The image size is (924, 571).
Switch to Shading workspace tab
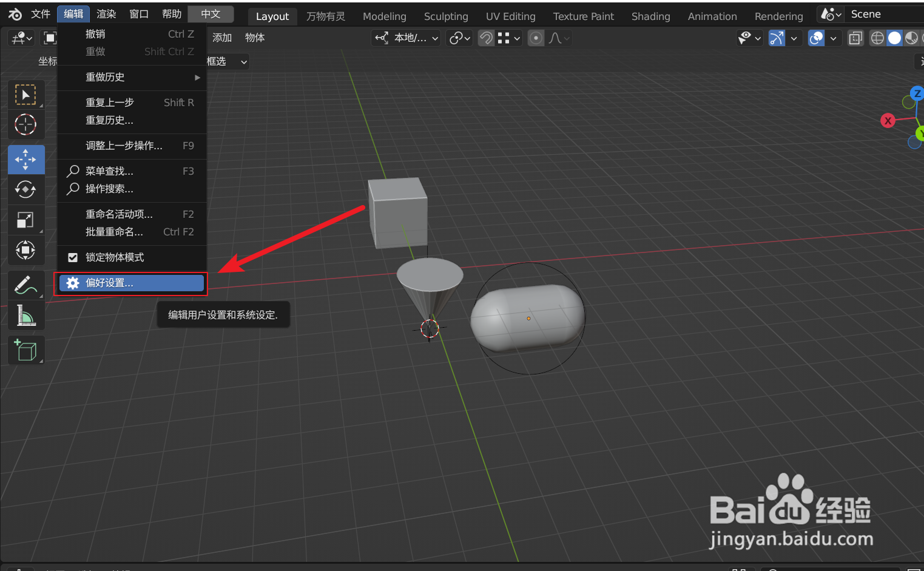coord(651,16)
